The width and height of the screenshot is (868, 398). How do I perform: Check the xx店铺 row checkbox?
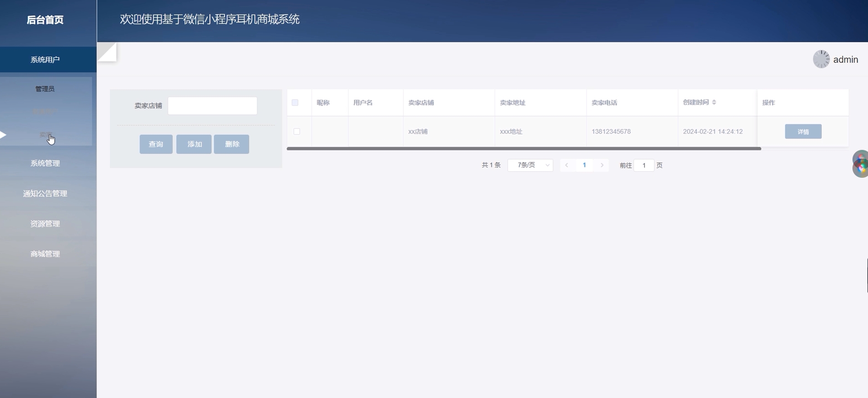click(297, 131)
